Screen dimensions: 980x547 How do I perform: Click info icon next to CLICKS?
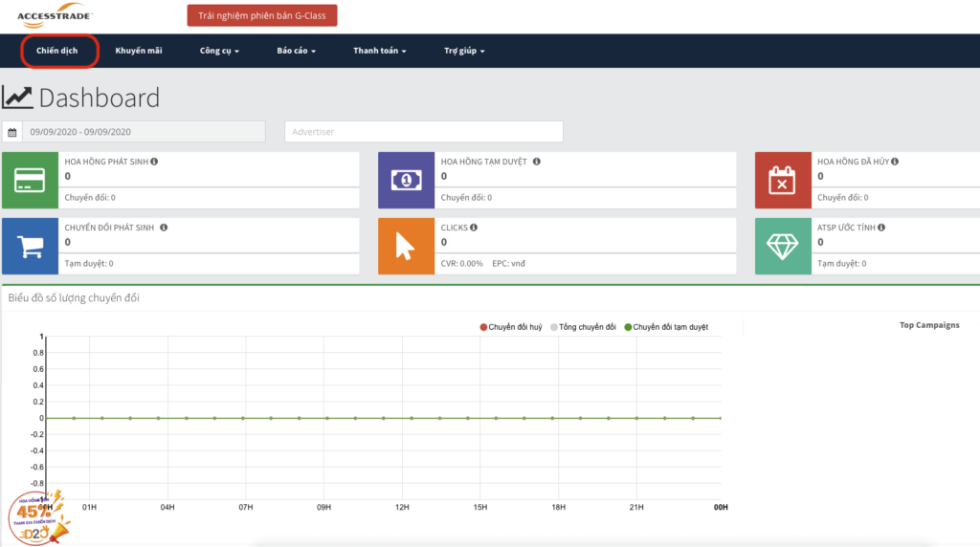click(474, 228)
